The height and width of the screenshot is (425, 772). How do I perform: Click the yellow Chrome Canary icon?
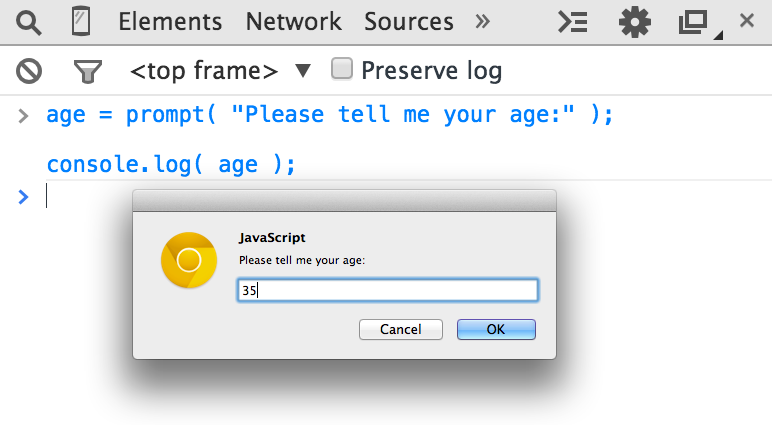pyautogui.click(x=189, y=260)
